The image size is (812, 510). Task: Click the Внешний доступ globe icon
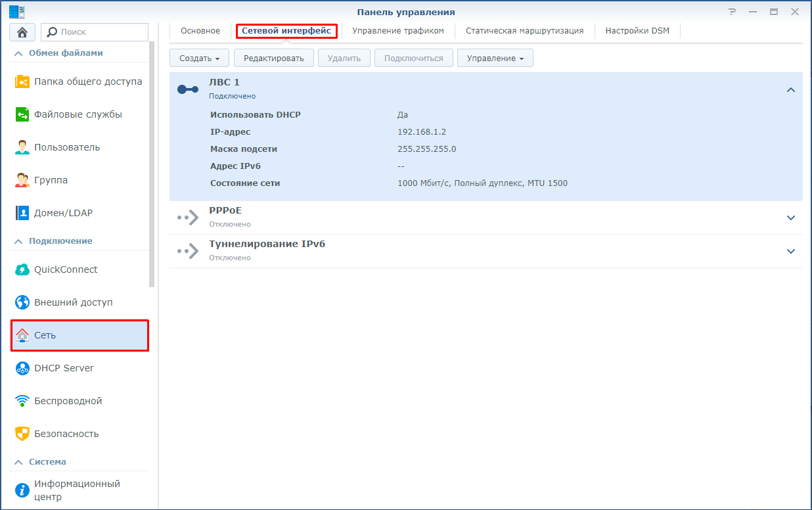22,302
